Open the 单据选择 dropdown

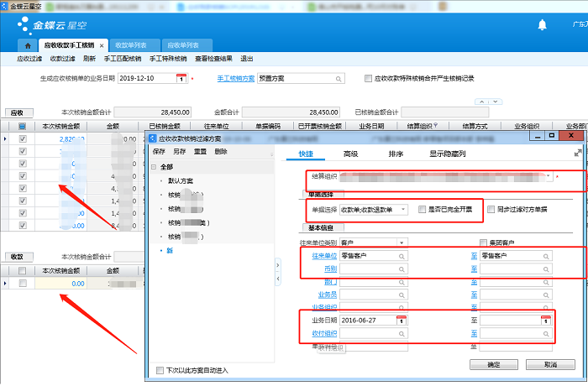click(403, 209)
